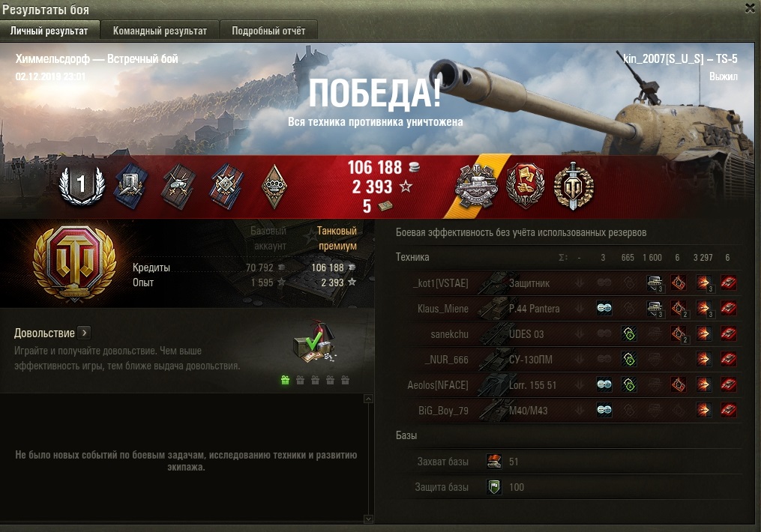Viewport: 761px width, 532px height.
Task: Expand the Довольствие section arrow
Action: (85, 333)
